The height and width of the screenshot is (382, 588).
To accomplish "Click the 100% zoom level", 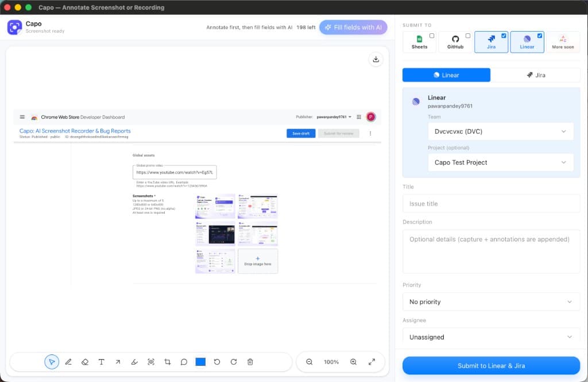I will pyautogui.click(x=331, y=362).
